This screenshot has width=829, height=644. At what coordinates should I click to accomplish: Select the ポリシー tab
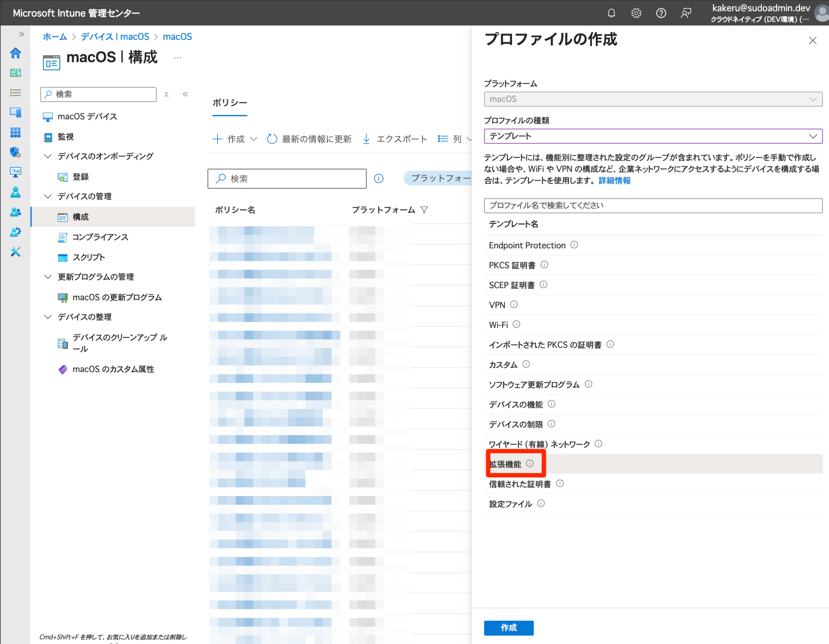pos(230,103)
